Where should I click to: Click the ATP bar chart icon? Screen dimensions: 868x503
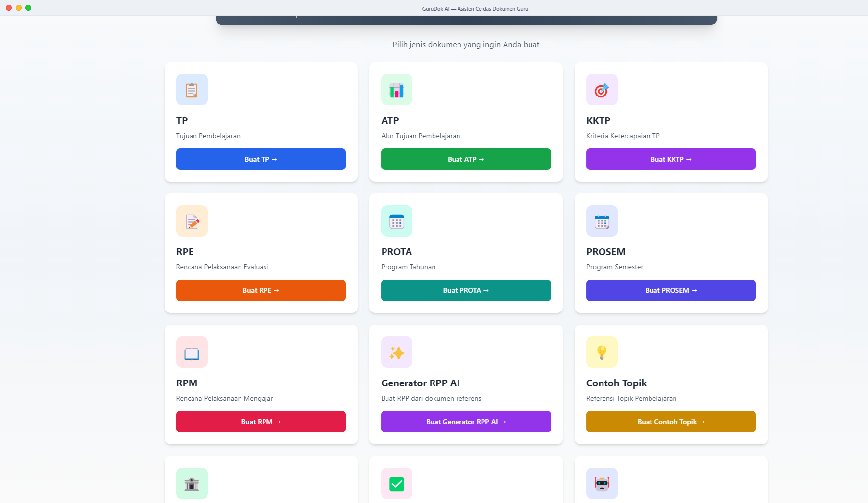(397, 90)
